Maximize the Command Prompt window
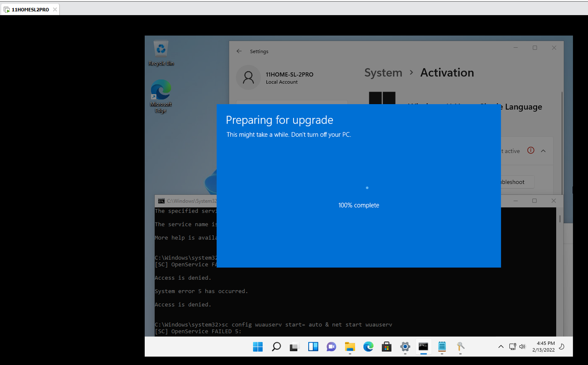 tap(534, 201)
